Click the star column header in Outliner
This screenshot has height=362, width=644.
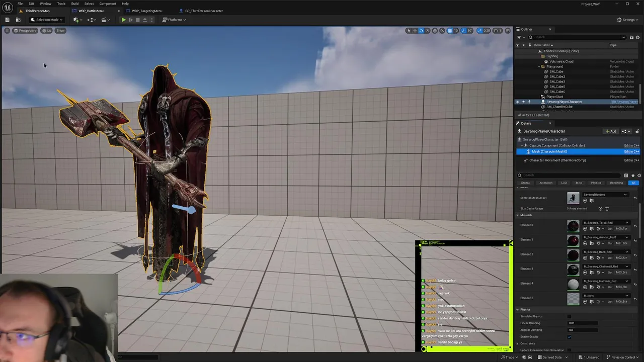pos(523,45)
